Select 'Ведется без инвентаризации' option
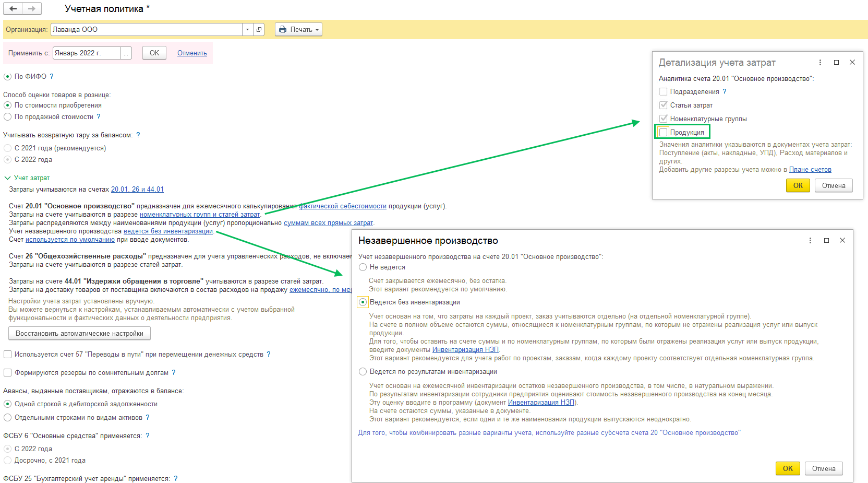The image size is (868, 483). (x=363, y=302)
